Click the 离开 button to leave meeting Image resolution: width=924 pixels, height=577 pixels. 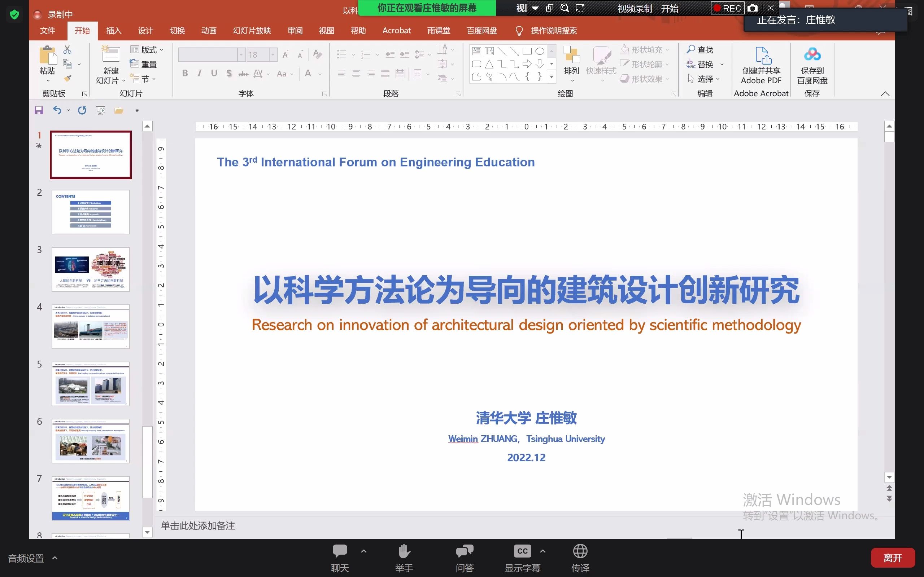[x=893, y=558]
